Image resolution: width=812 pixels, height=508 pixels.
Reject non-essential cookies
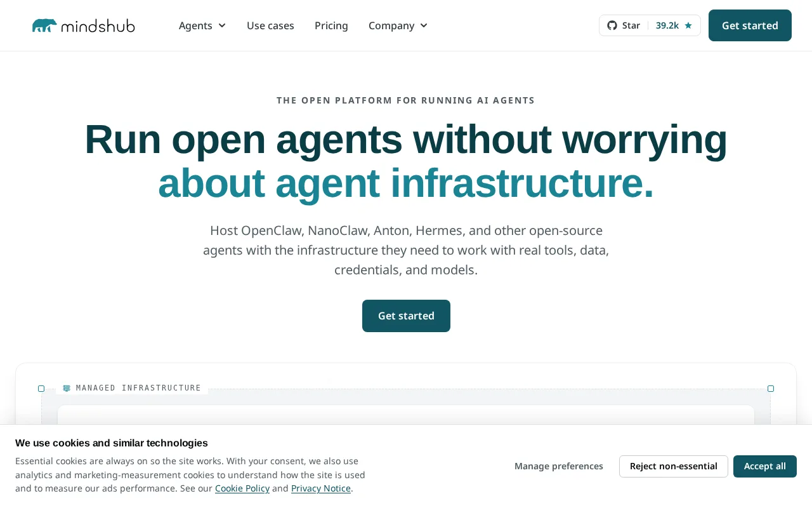point(674,466)
